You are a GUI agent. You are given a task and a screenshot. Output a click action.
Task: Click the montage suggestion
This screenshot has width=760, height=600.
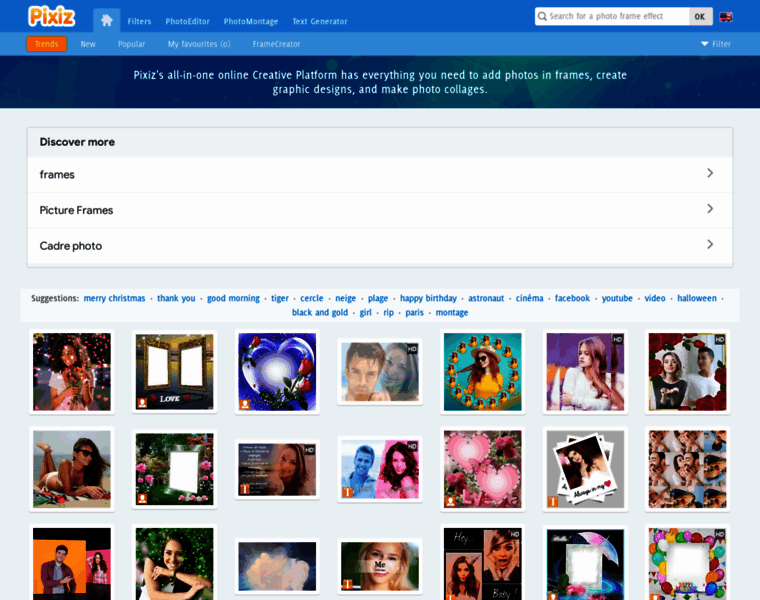(x=452, y=313)
